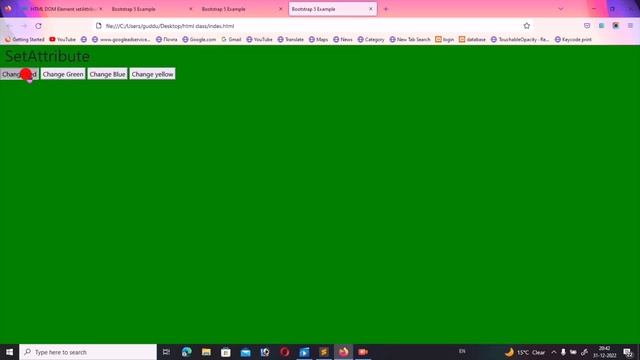The height and width of the screenshot is (360, 640).
Task: Click the SetAttribute heading text
Action: (47, 56)
